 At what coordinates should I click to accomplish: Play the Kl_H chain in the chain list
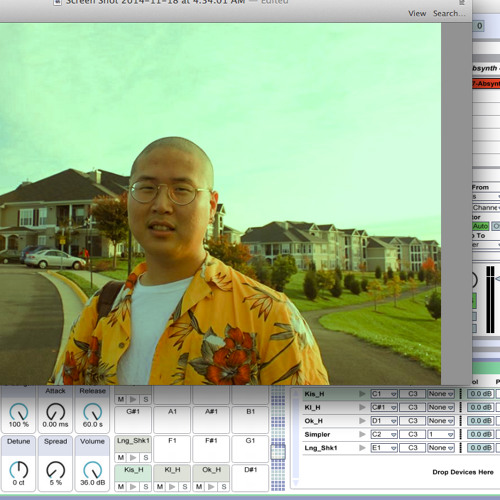click(362, 407)
